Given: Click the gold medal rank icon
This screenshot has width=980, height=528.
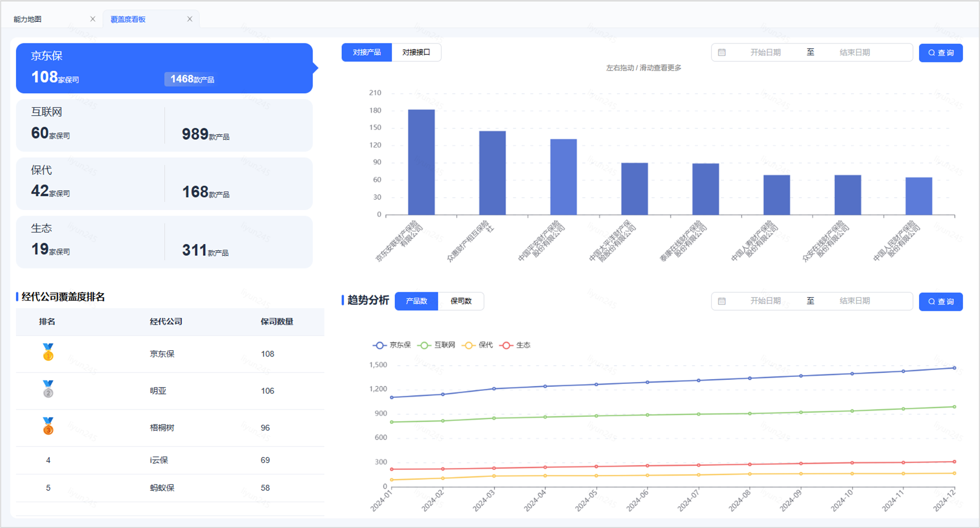Looking at the screenshot, I should [48, 352].
